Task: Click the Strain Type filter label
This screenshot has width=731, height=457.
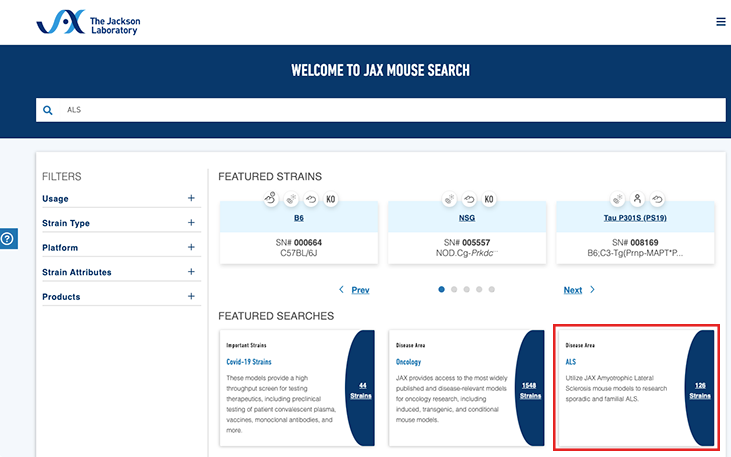Action: click(66, 223)
